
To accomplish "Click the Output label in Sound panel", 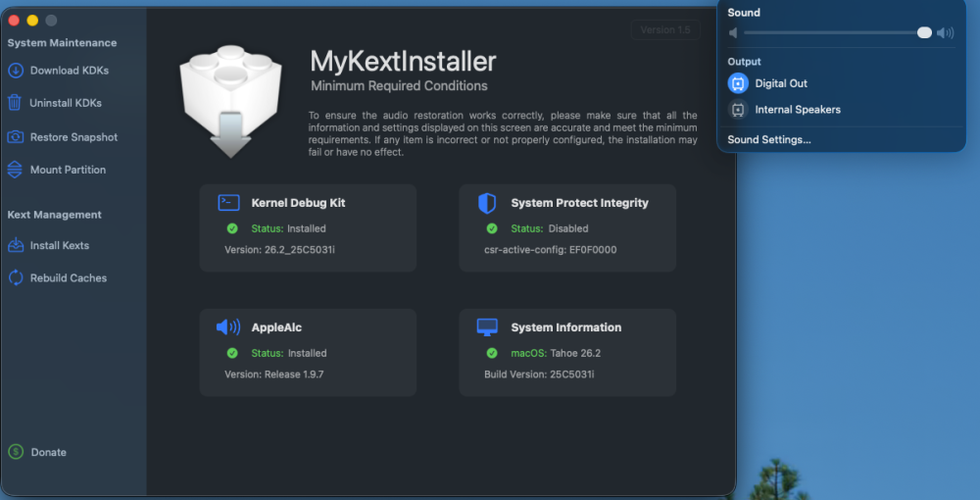I will [744, 61].
